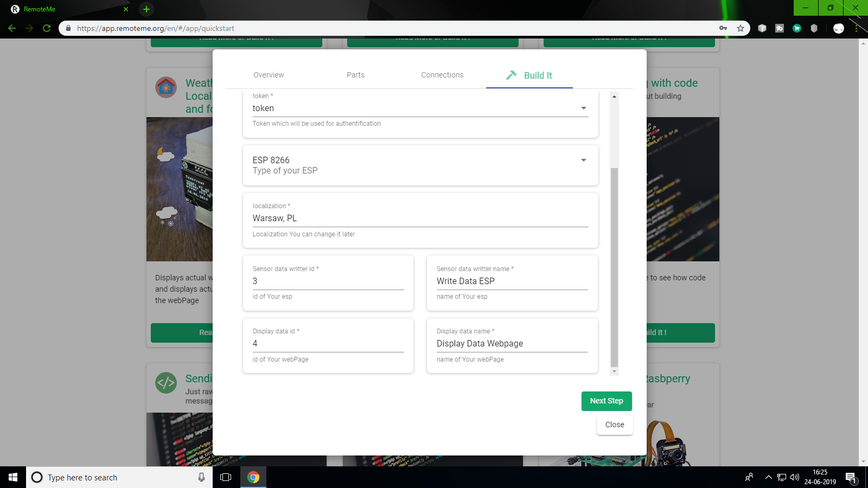The height and width of the screenshot is (488, 868).
Task: Click the Sending messages code icon
Action: (166, 383)
